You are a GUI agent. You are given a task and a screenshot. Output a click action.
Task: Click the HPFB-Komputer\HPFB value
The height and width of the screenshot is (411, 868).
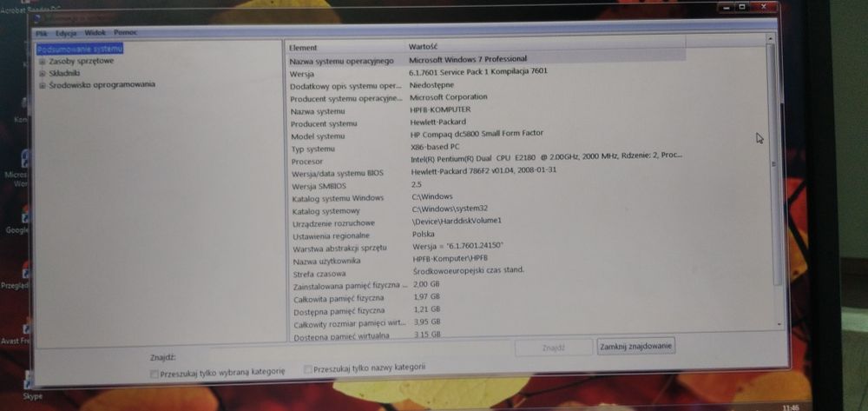coord(450,259)
